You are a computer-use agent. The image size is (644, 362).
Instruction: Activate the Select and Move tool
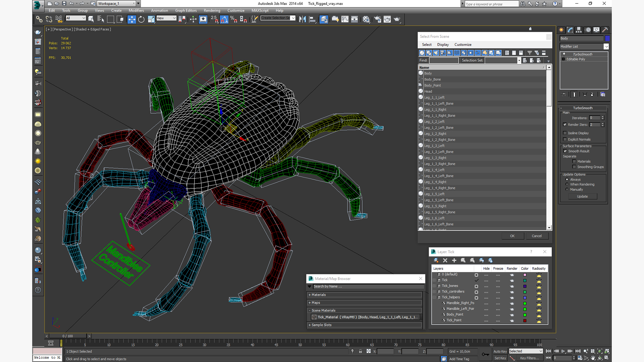click(x=132, y=19)
